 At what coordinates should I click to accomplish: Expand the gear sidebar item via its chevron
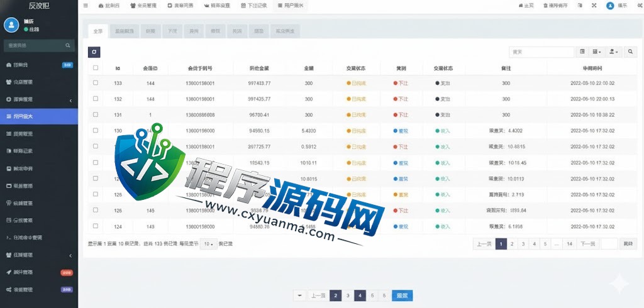point(70,100)
